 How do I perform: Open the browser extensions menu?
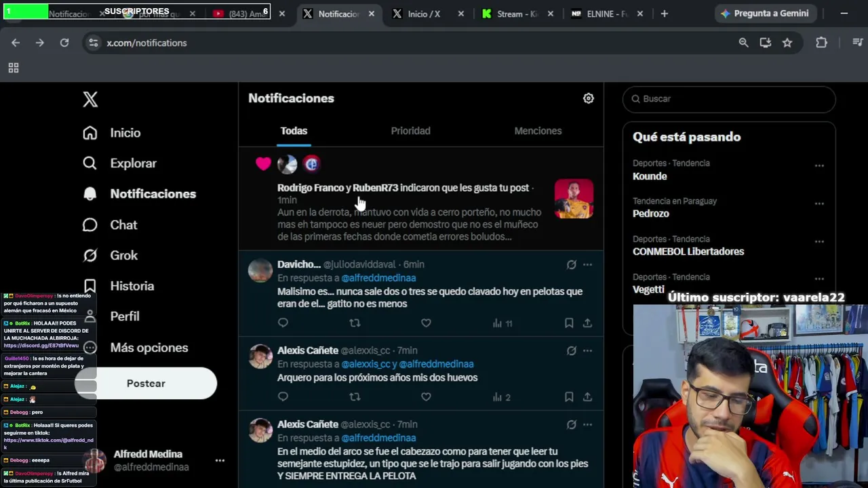pyautogui.click(x=821, y=43)
